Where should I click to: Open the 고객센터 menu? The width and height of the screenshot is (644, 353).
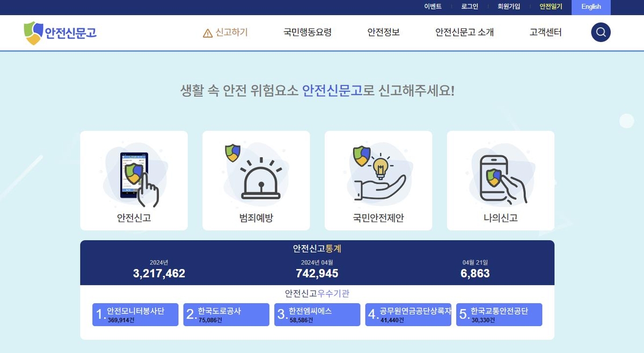(x=545, y=32)
